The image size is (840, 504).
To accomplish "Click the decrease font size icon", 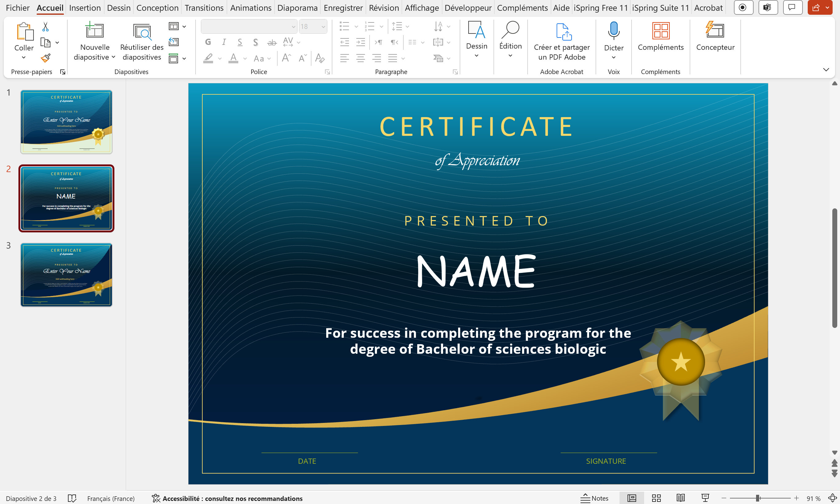I will pyautogui.click(x=303, y=58).
